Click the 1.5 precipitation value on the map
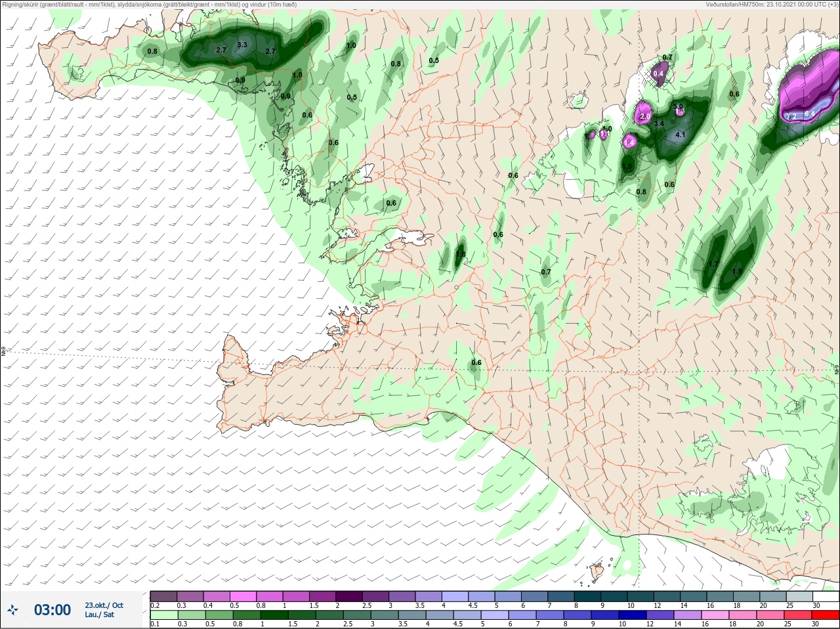This screenshot has width=840, height=629. [627, 167]
